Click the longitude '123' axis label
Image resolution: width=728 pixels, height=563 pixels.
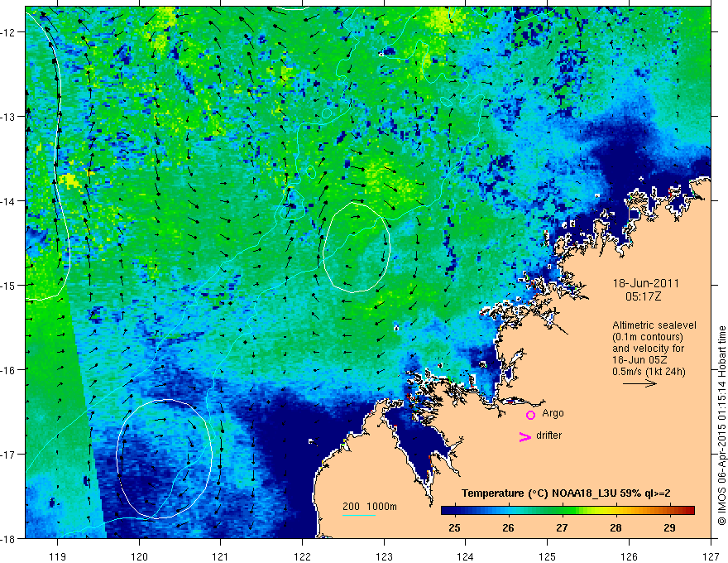click(x=384, y=556)
